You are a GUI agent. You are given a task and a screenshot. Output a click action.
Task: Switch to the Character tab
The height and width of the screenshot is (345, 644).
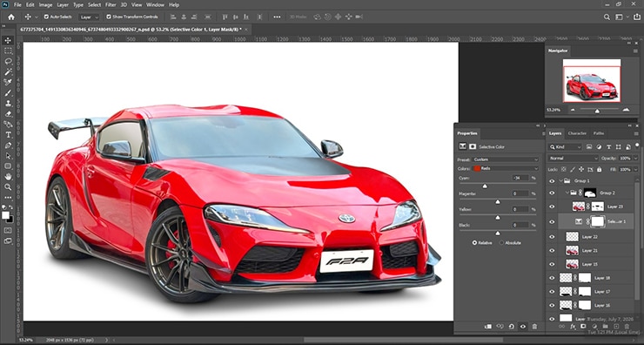(x=577, y=133)
